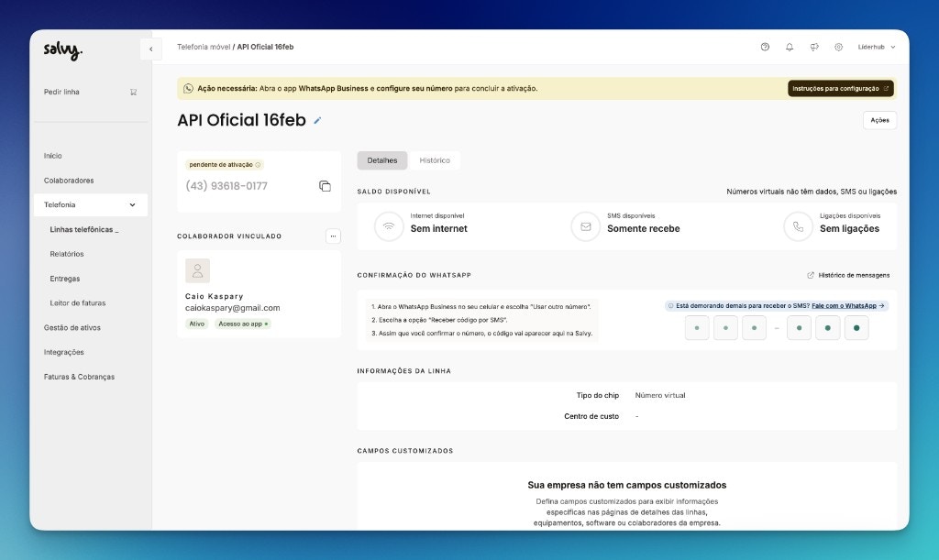Click the Fale com o WhatsApp link
Viewport: 939px width, 560px height.
pos(844,306)
